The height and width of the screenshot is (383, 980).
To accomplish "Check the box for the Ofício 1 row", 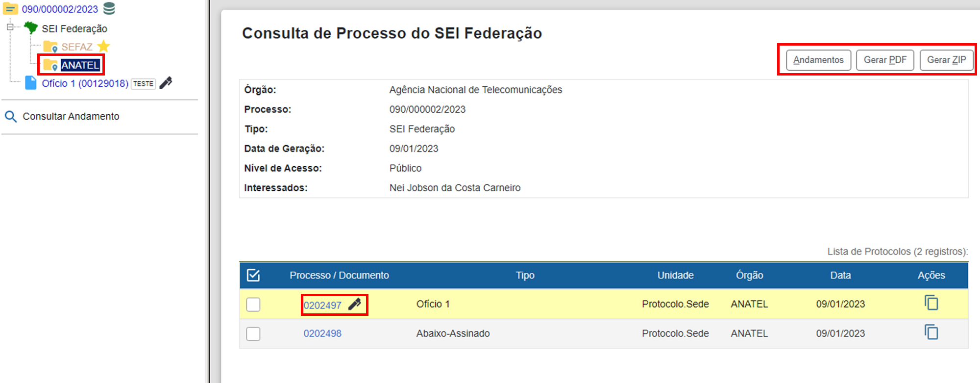I will point(253,305).
